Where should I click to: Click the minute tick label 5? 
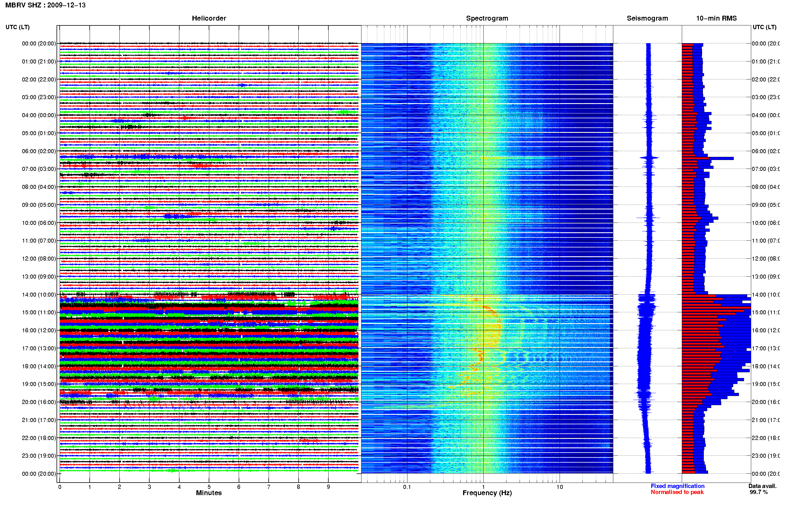coord(209,487)
